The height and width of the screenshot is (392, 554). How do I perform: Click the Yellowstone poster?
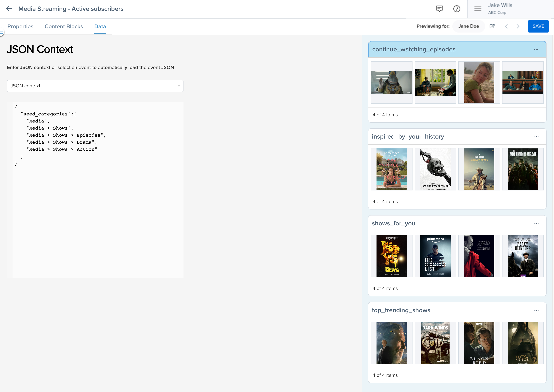479,169
